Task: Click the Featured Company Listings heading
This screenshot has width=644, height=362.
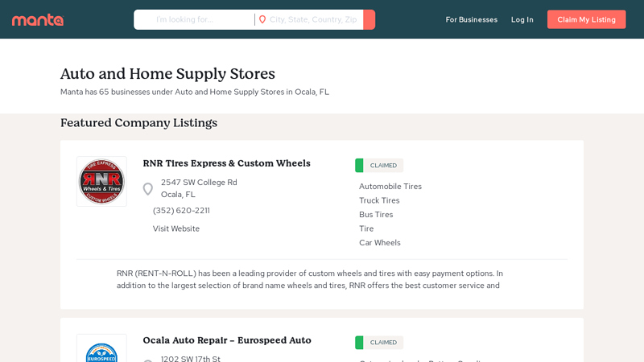Action: [138, 123]
